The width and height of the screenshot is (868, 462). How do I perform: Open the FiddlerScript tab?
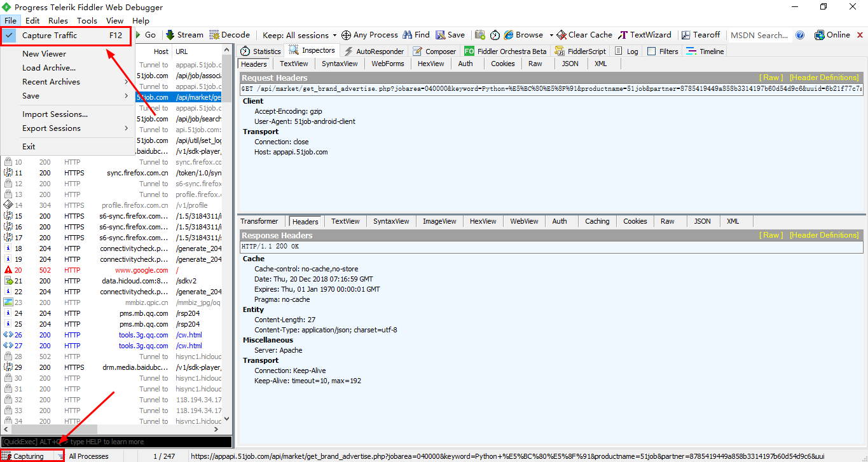(x=582, y=51)
